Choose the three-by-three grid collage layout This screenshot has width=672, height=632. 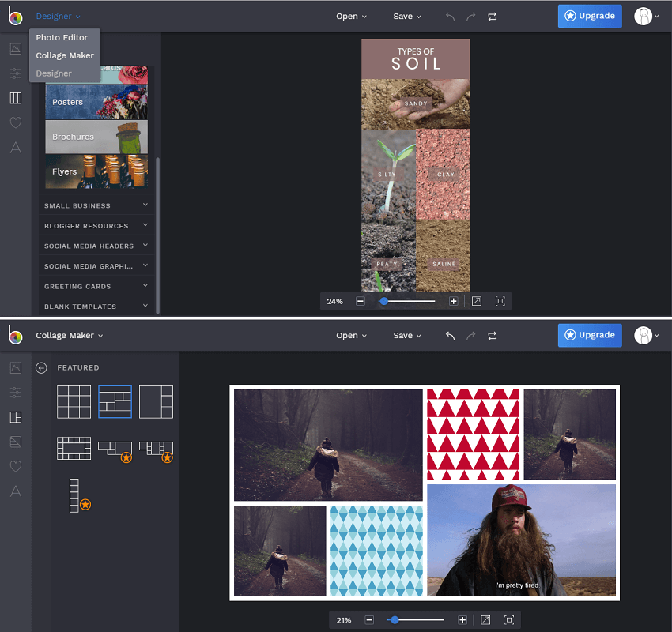coord(74,401)
